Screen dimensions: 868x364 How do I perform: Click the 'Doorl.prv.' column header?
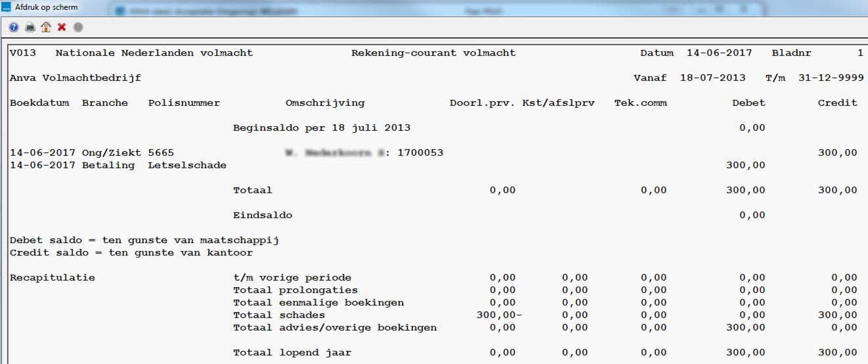coord(483,102)
